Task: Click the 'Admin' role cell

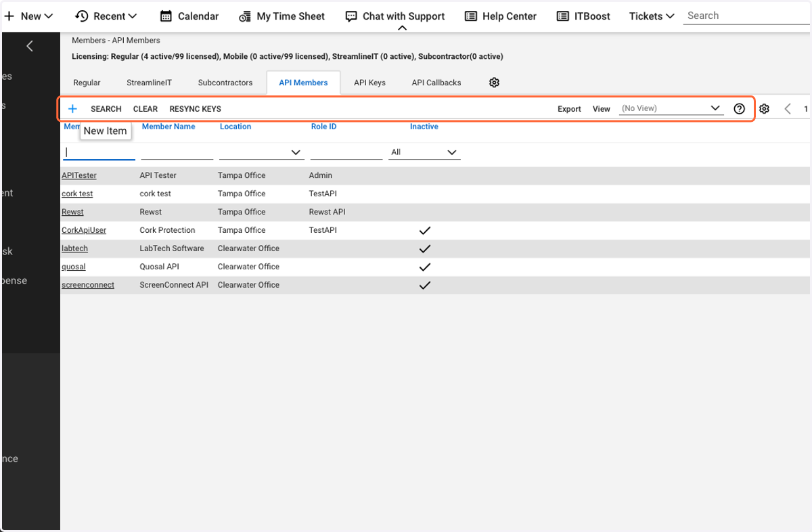Action: [x=321, y=175]
